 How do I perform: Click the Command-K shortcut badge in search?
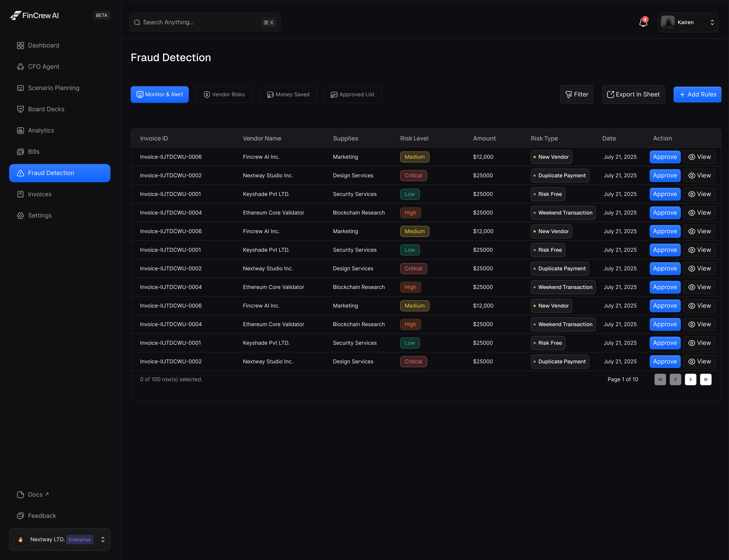click(269, 22)
